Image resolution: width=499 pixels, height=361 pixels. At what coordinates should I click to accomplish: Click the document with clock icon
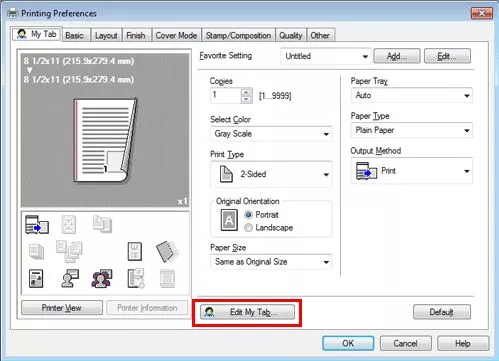tap(136, 278)
